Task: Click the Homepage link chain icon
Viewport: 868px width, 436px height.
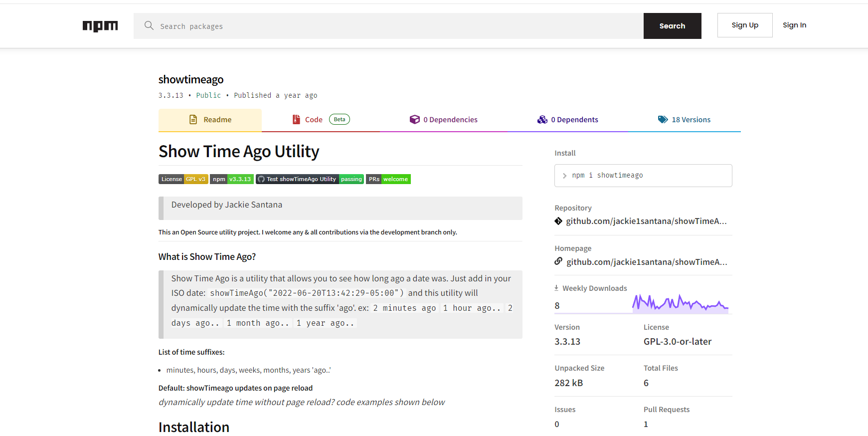Action: point(558,261)
